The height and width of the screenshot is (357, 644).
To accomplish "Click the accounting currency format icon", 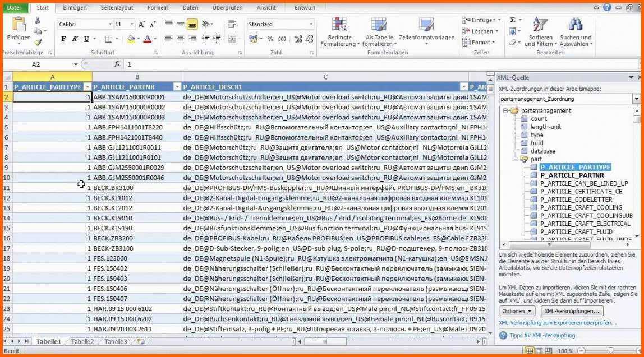I will point(253,39).
